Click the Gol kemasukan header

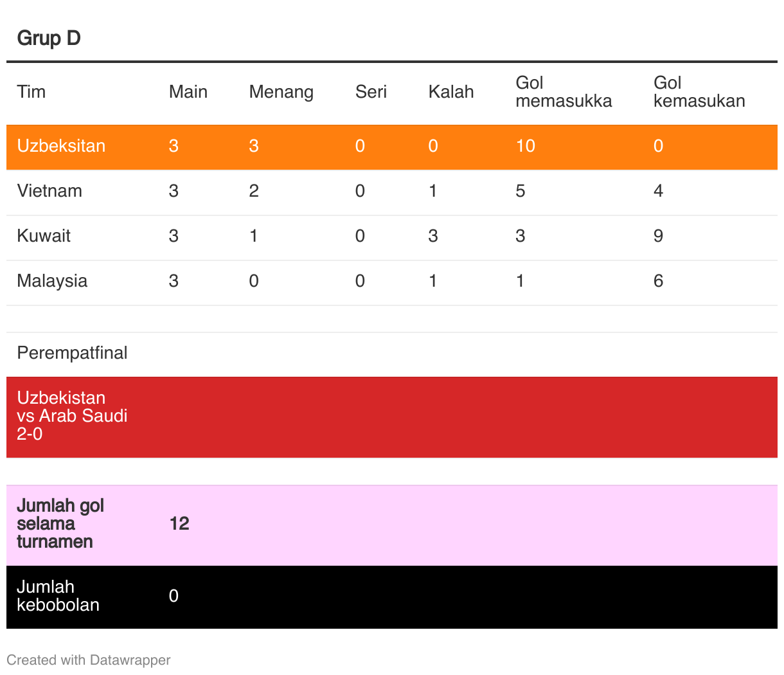[x=699, y=92]
